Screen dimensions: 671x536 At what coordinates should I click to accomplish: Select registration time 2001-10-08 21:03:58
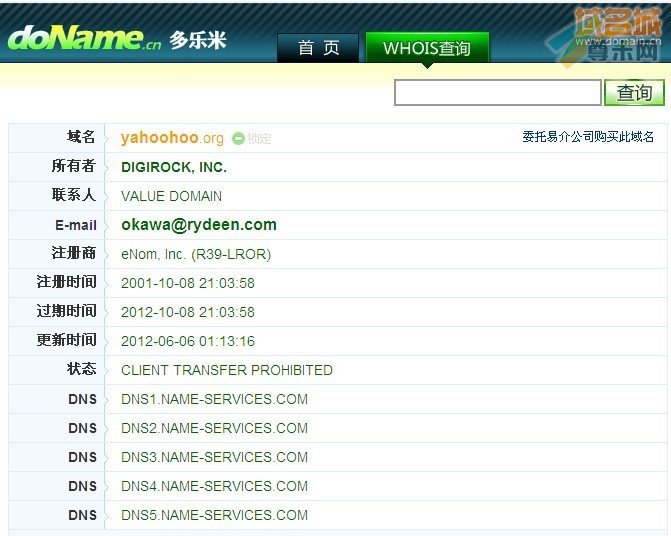click(188, 283)
